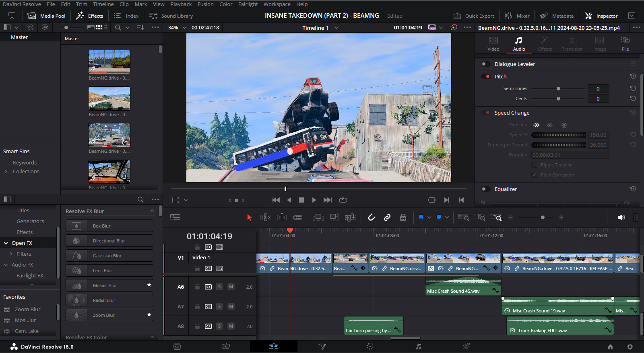
Task: Click the timeline Full Extent Zoom icon
Action: [464, 218]
